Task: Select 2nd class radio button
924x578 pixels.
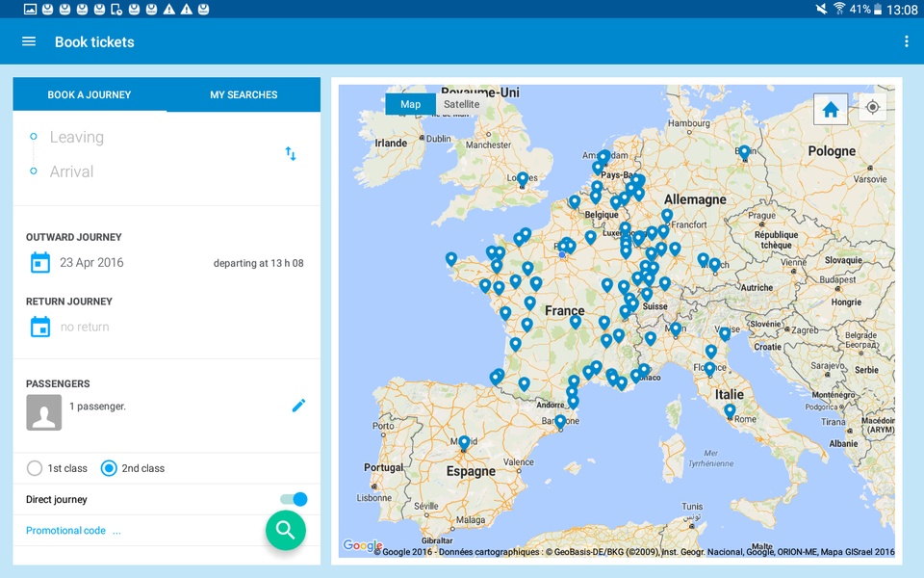Action: [x=109, y=468]
